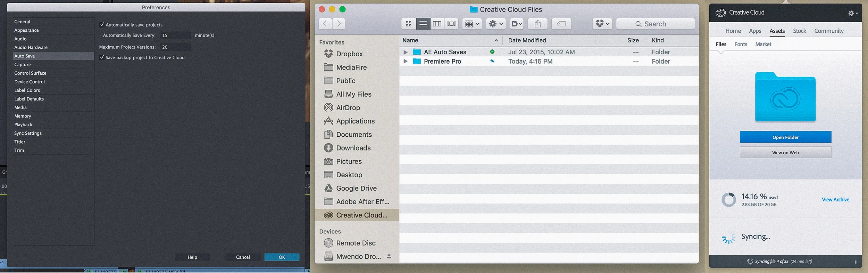The width and height of the screenshot is (868, 273).
Task: Open Adobe After Effects sidebar folder
Action: tap(357, 202)
